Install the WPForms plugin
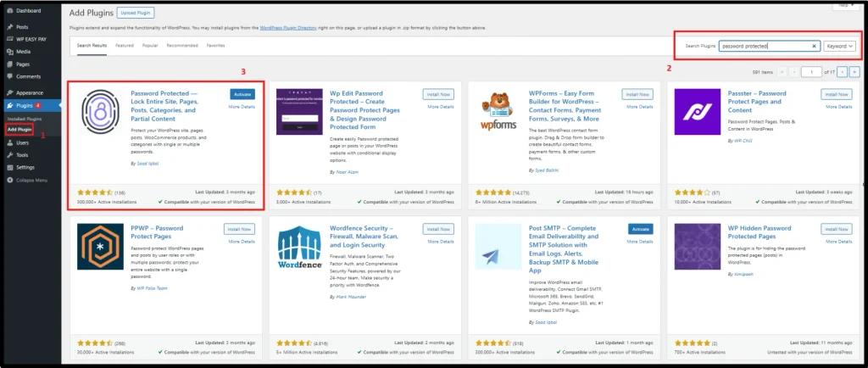This screenshot has width=868, height=368. coord(637,94)
